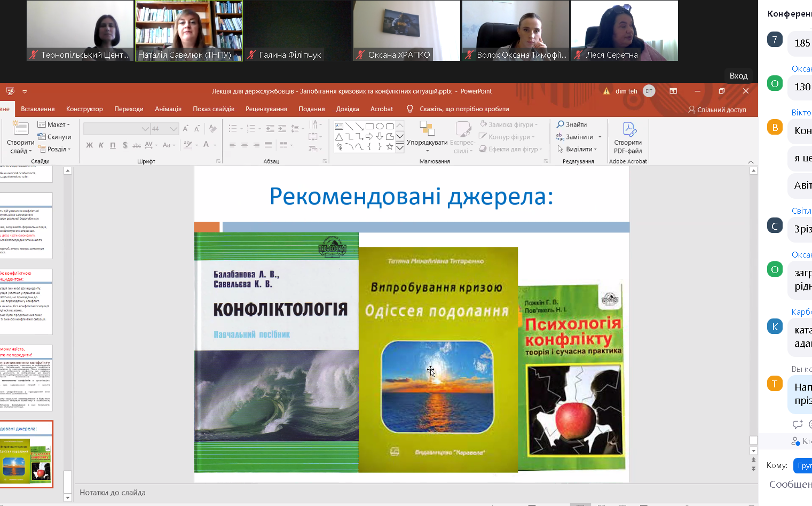Open the Показ слайдів tab
The width and height of the screenshot is (812, 506).
214,109
